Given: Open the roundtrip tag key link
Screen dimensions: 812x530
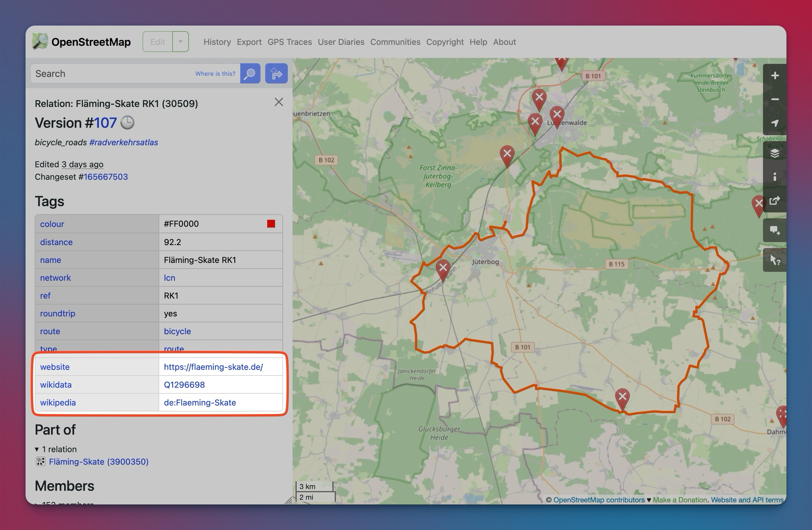Looking at the screenshot, I should coord(58,313).
